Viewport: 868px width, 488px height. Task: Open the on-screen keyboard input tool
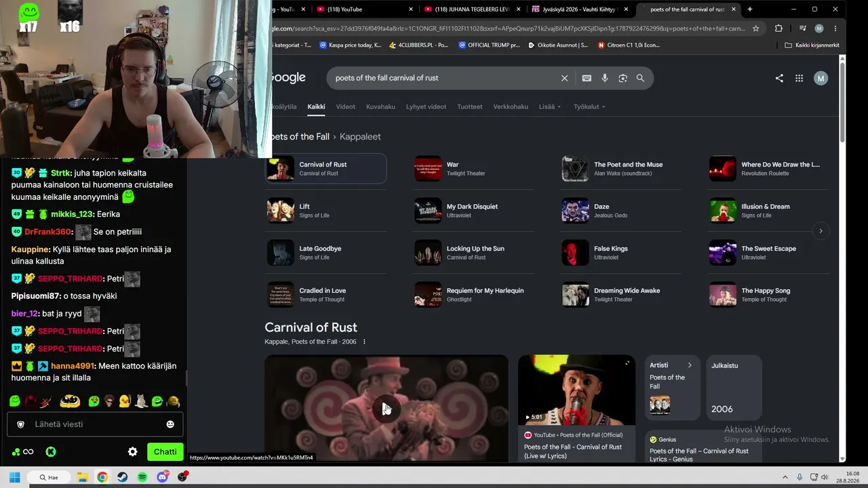587,78
